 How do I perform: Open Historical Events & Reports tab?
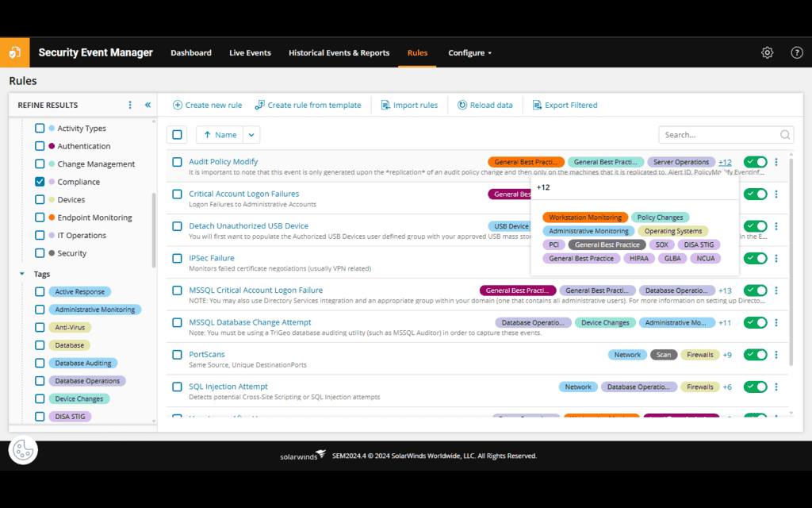pyautogui.click(x=339, y=52)
